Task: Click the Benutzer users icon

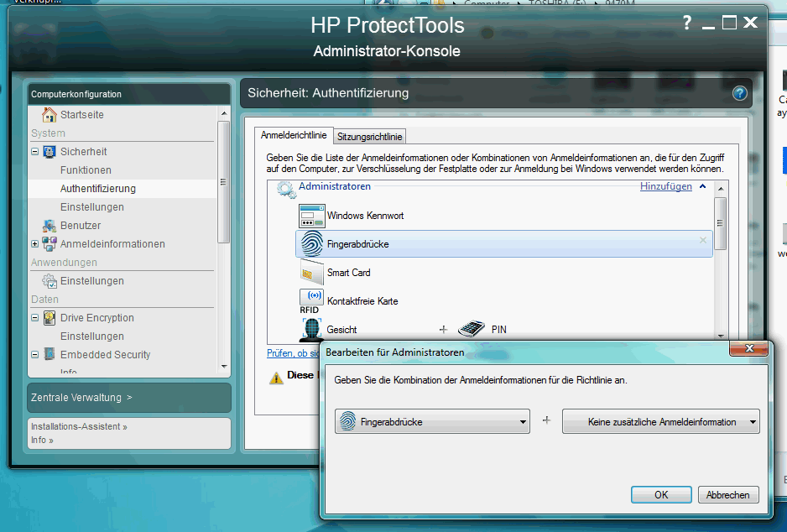Action: coord(50,226)
